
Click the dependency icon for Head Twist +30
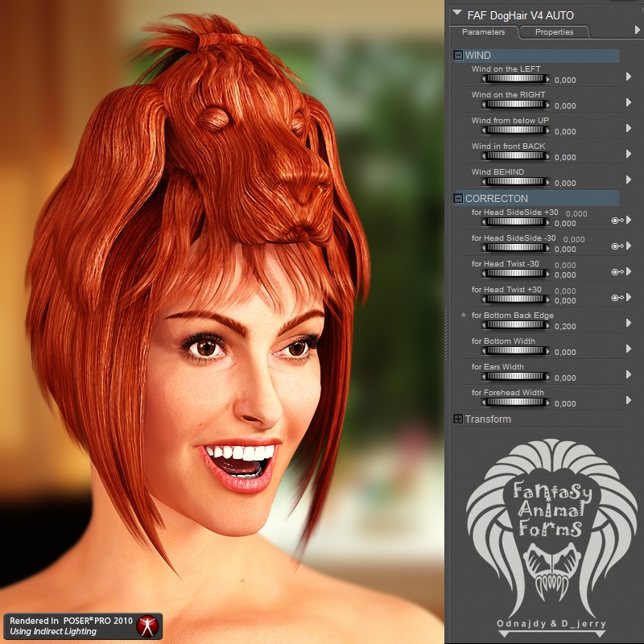[617, 298]
